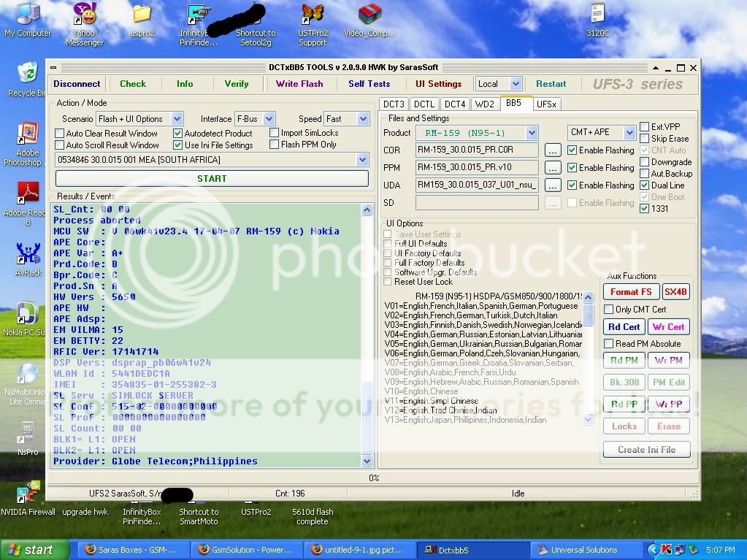Switch to the UFSx tab
This screenshot has width=747, height=560.
point(546,104)
